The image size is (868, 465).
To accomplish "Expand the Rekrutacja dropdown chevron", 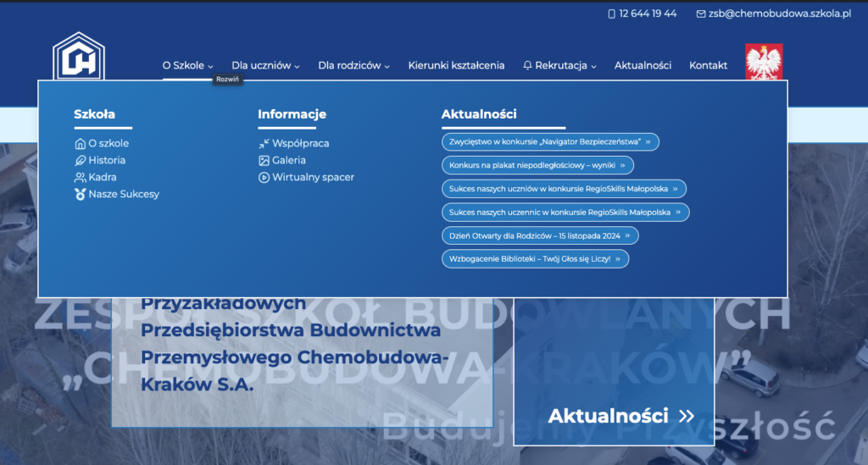I will tap(593, 66).
